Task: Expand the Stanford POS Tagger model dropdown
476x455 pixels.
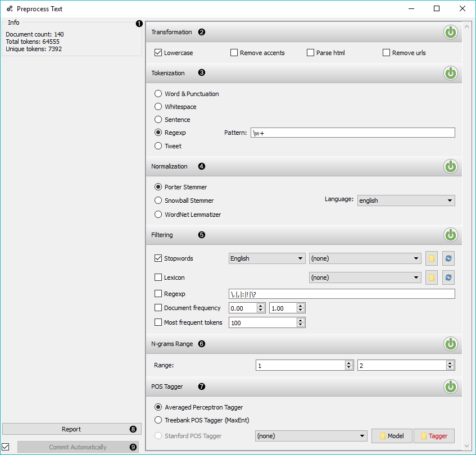Action: (x=310, y=436)
